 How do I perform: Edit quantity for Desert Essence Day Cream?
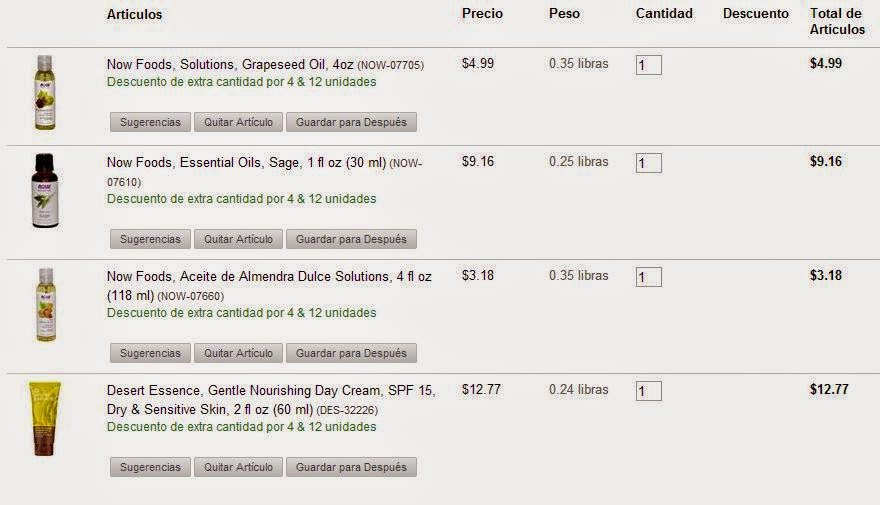tap(648, 391)
